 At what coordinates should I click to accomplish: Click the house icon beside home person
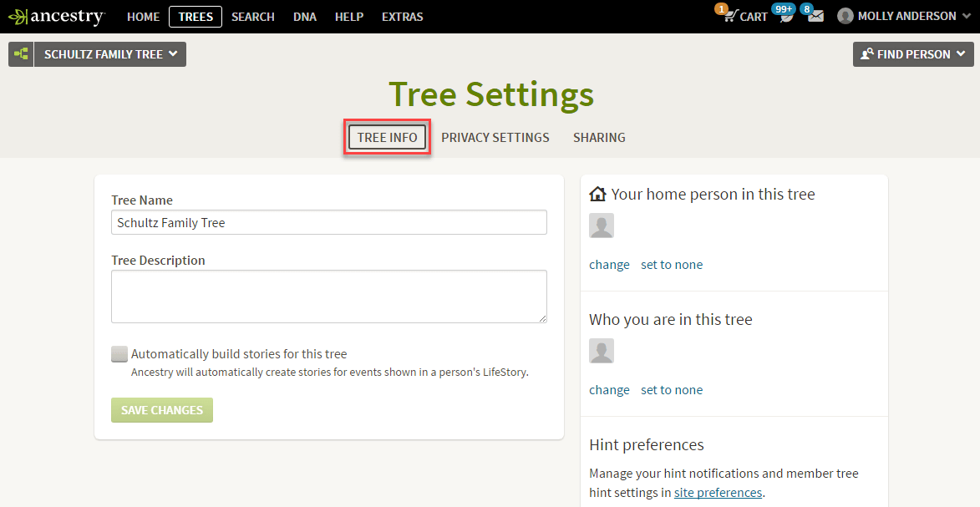597,194
